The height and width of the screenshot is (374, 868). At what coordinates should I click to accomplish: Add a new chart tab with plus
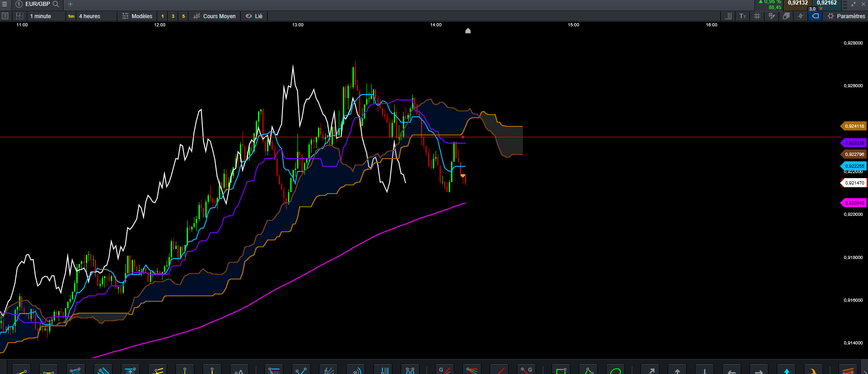pyautogui.click(x=70, y=4)
